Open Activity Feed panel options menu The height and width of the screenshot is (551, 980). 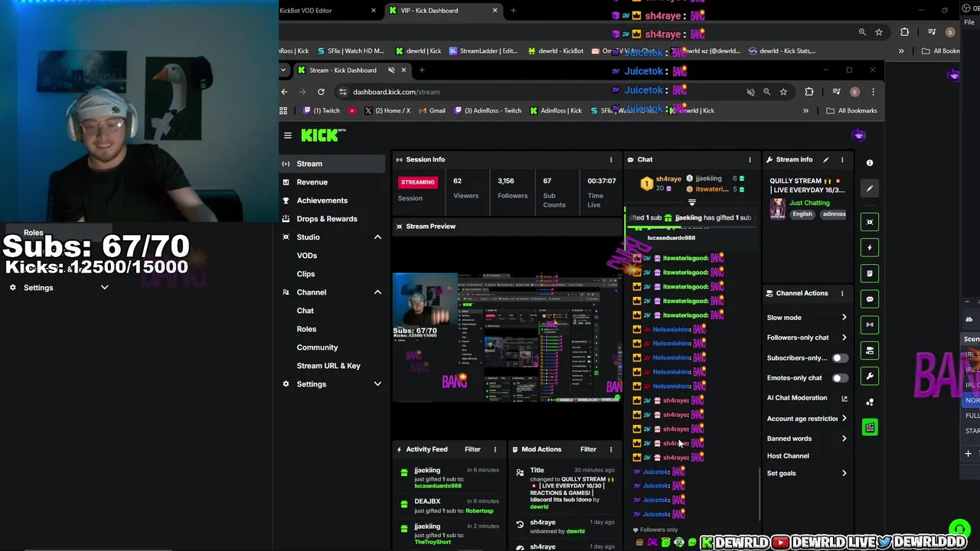coord(495,449)
